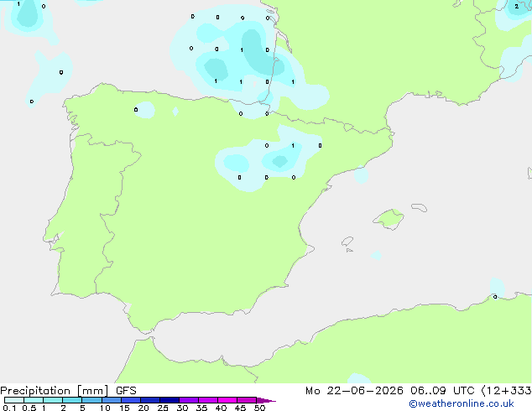Click the 'Precipitation [mm]' title text

(55, 391)
